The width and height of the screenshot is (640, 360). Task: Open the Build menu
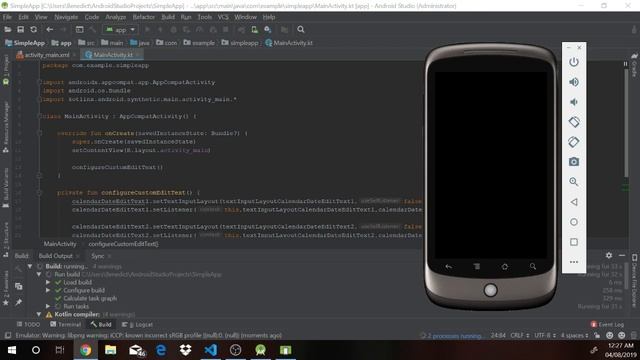168,17
